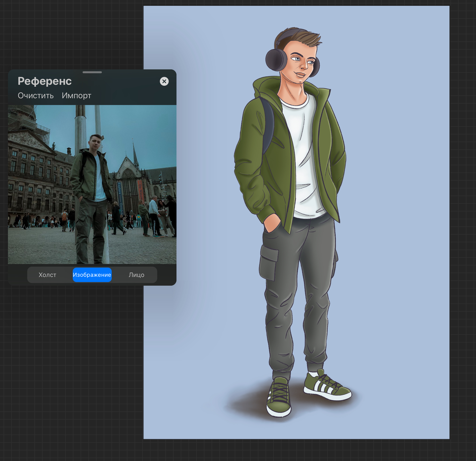Click the hand tucked in pocket

click(272, 222)
